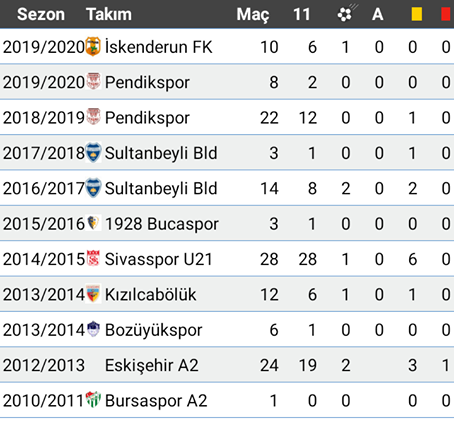Select the Sezon column header
Viewport: 454px width, 443px height.
(x=41, y=14)
